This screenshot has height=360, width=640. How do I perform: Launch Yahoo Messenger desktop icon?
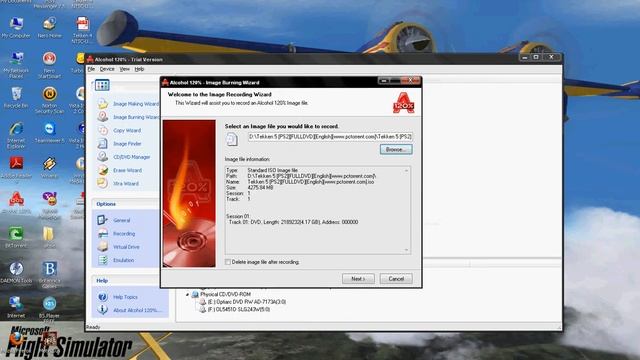[49, 206]
